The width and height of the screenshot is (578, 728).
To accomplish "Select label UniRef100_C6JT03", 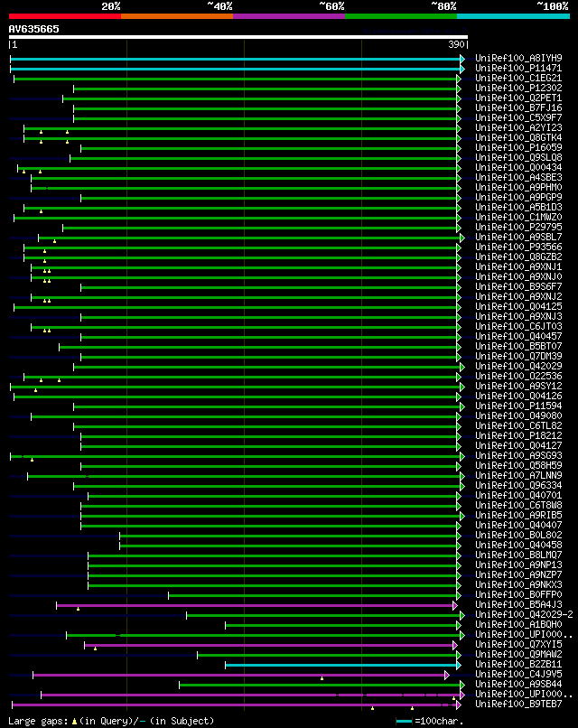I will [x=518, y=326].
